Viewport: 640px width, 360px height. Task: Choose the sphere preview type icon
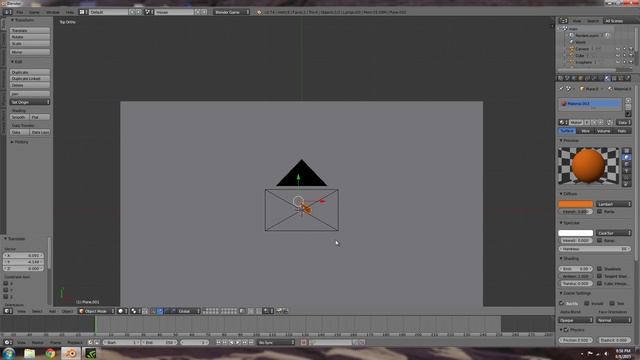627,158
